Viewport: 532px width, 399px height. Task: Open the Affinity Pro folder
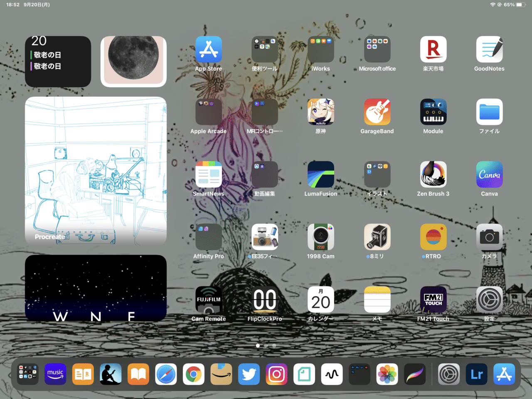tap(209, 237)
